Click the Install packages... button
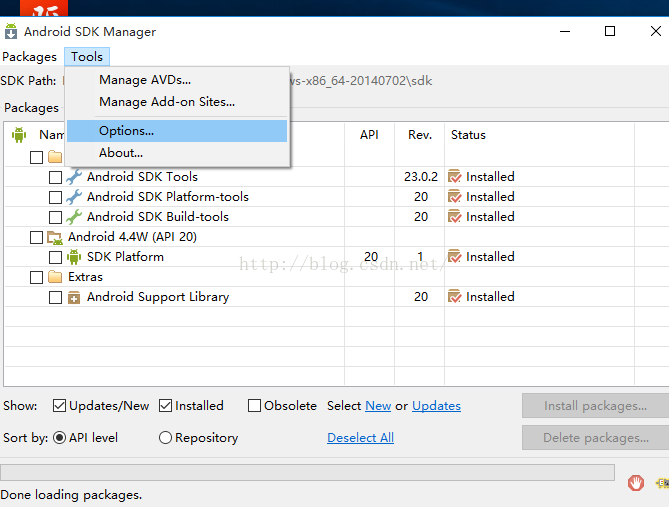The width and height of the screenshot is (669, 507). coord(596,405)
